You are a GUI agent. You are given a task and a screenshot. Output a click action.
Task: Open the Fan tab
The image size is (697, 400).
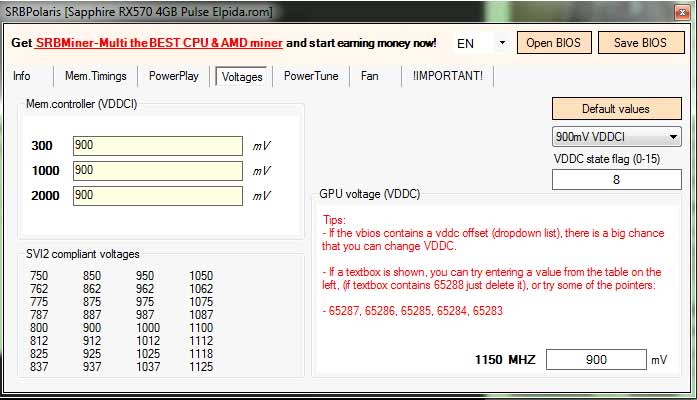369,76
